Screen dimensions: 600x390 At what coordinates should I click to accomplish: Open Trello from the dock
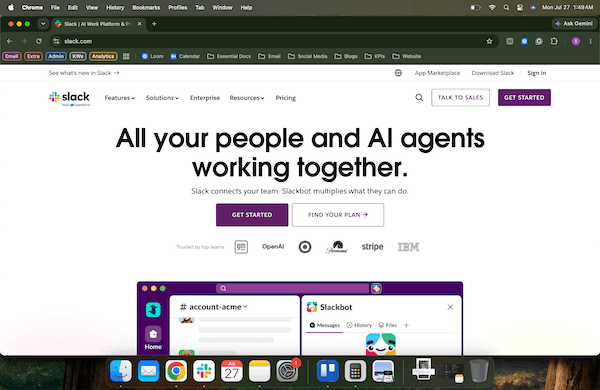click(x=328, y=371)
